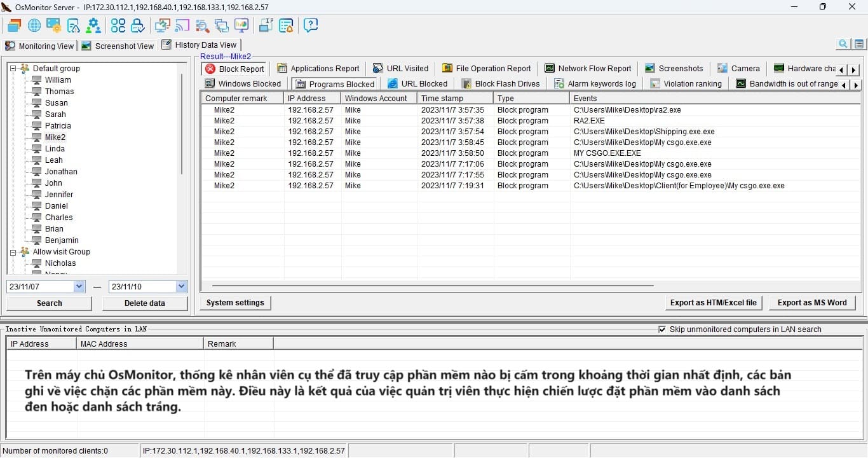Open the Applications Report tab
Viewport: 868px width, 458px height.
318,69
